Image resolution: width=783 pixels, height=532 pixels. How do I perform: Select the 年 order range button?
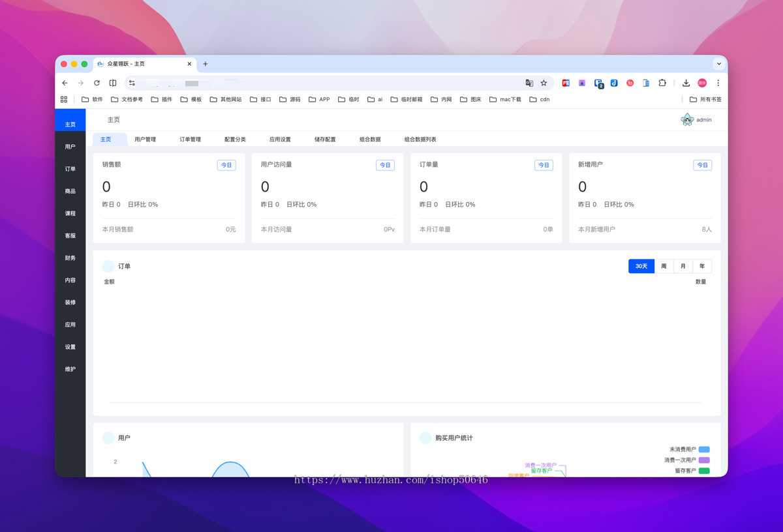click(702, 266)
